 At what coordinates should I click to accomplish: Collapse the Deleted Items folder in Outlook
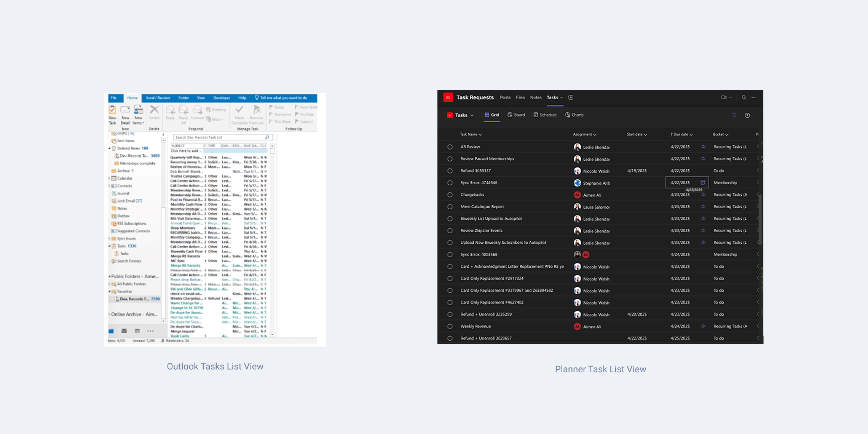[110, 148]
